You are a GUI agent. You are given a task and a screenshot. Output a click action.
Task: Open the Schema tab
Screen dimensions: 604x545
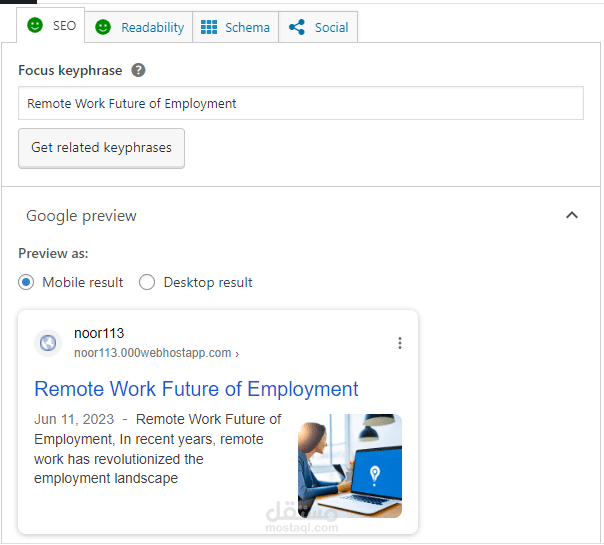[x=247, y=28]
